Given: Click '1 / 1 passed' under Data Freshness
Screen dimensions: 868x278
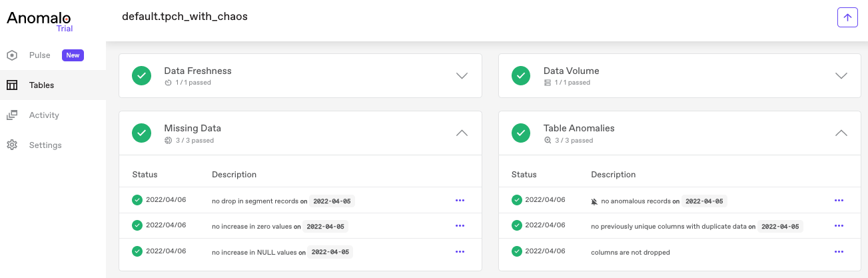Looking at the screenshot, I should (x=193, y=83).
